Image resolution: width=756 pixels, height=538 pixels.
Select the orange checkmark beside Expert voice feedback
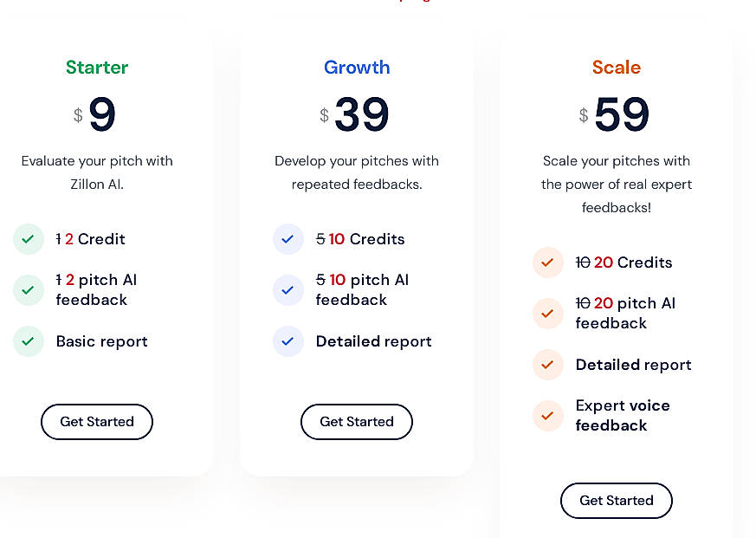[548, 415]
